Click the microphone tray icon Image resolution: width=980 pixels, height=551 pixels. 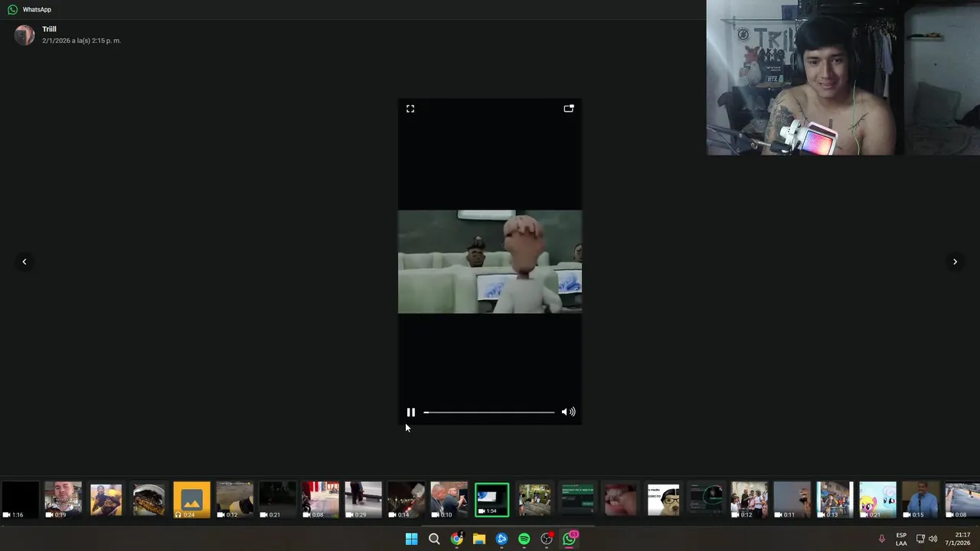pyautogui.click(x=881, y=539)
